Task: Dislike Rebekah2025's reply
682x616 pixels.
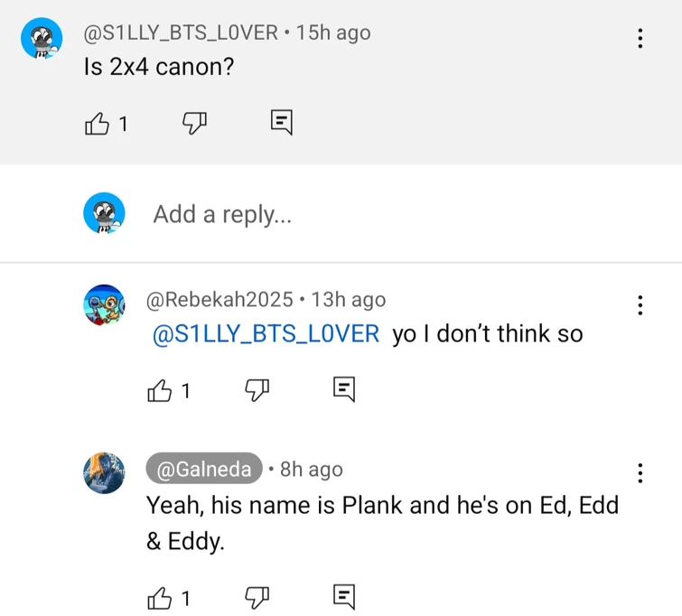Action: (257, 390)
